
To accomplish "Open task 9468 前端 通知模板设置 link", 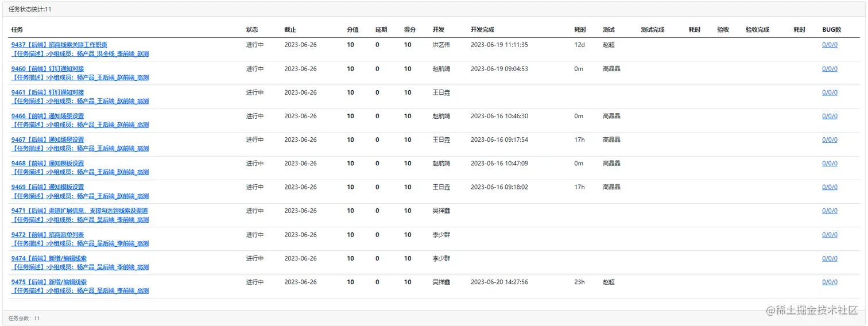I will pos(48,164).
